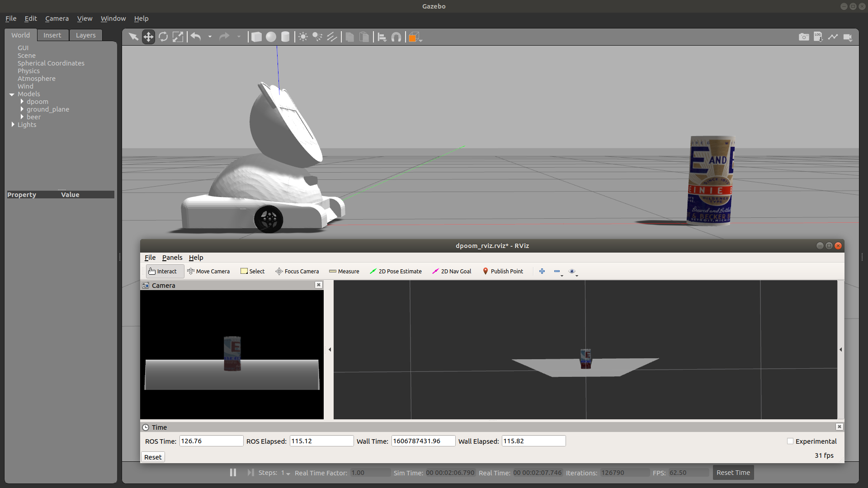Open the undo history dropdown arrow

tap(210, 37)
